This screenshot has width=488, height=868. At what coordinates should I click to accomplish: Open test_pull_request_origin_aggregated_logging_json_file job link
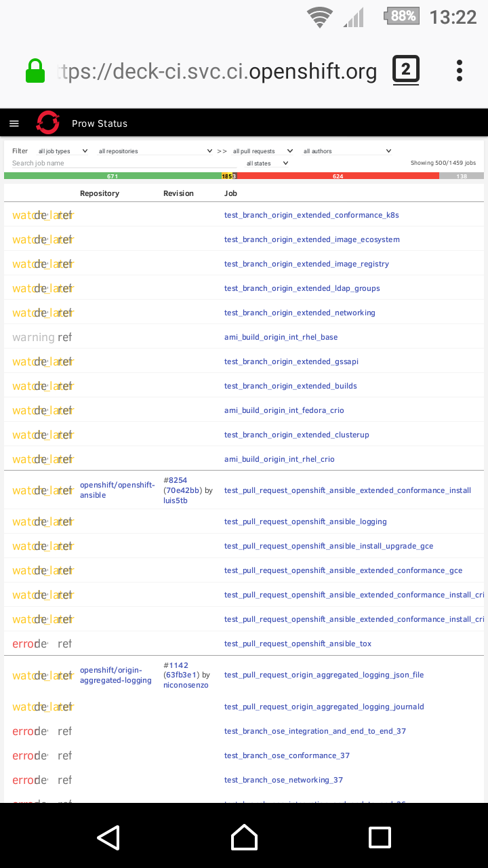324,675
